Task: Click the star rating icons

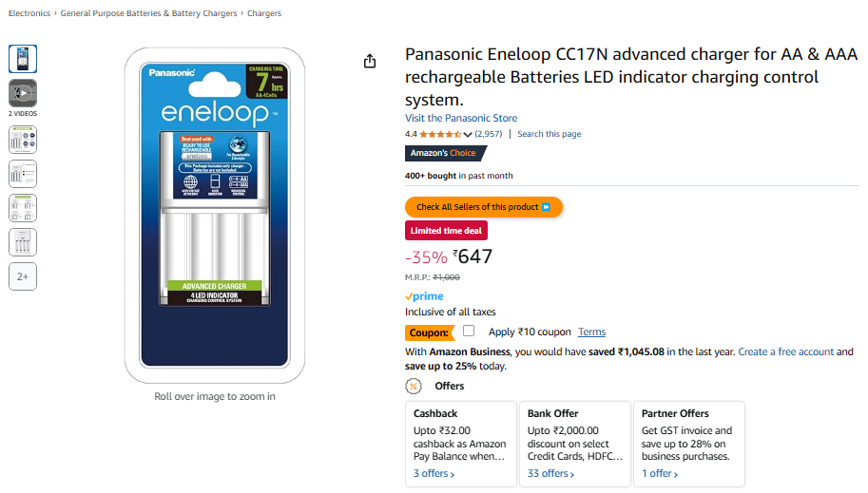Action: (x=440, y=135)
